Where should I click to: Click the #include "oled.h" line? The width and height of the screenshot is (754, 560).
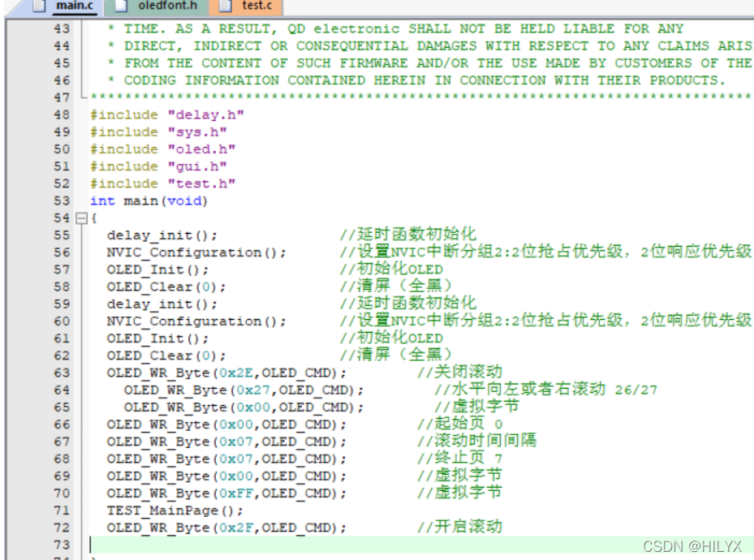pos(162,149)
